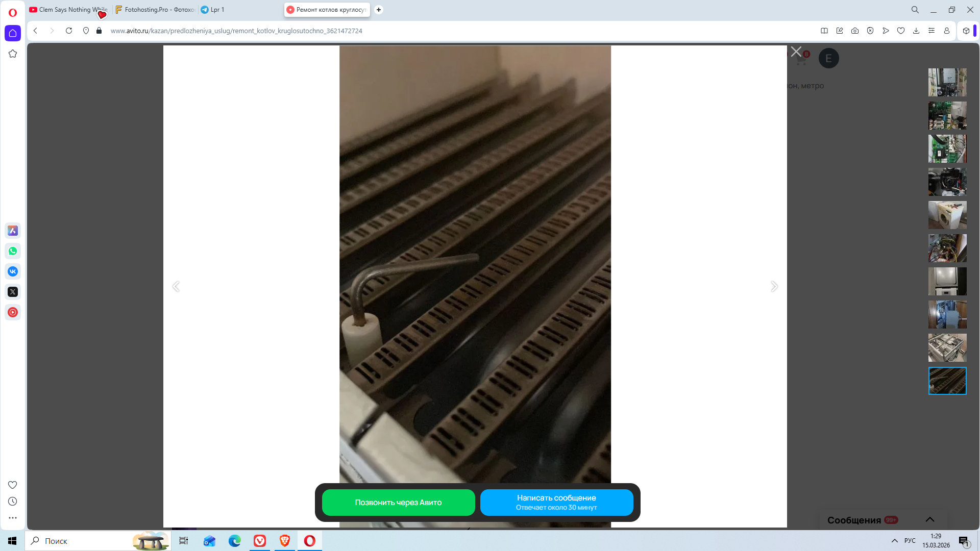Open Microsoft Edge from taskbar
Viewport: 980px width, 551px height.
tap(235, 541)
